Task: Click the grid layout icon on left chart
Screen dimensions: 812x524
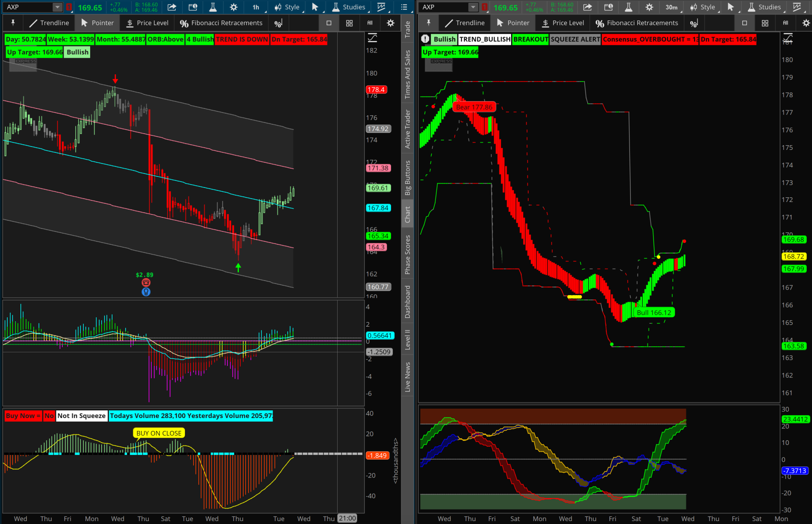Action: coord(349,23)
